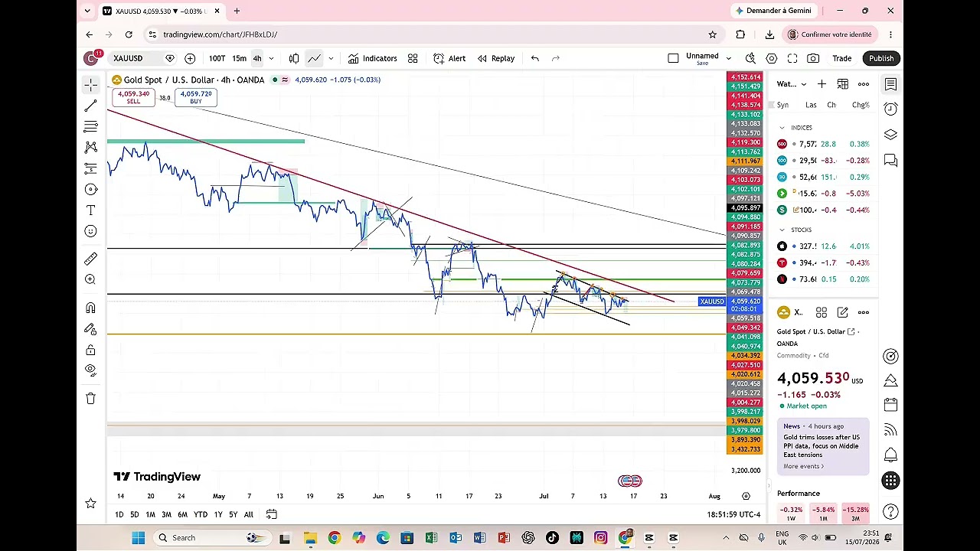Select the 6M date range
This screenshot has width=980, height=551.
[x=182, y=514]
